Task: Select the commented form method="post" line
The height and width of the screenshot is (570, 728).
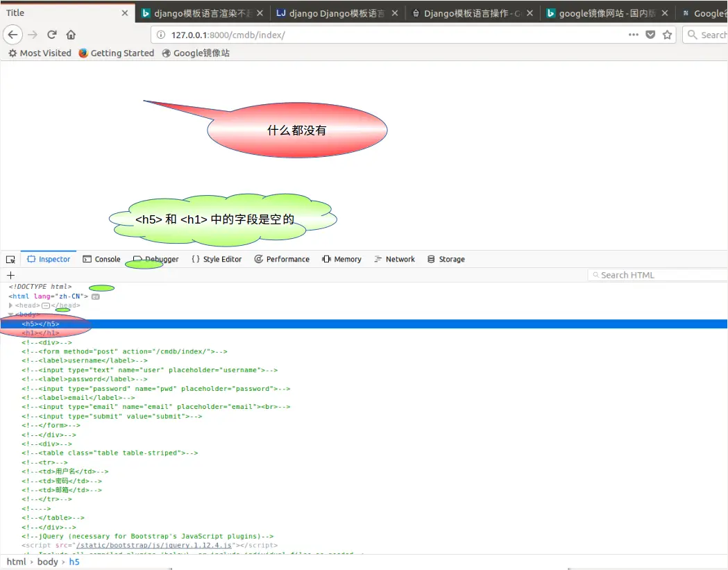Action: [124, 351]
